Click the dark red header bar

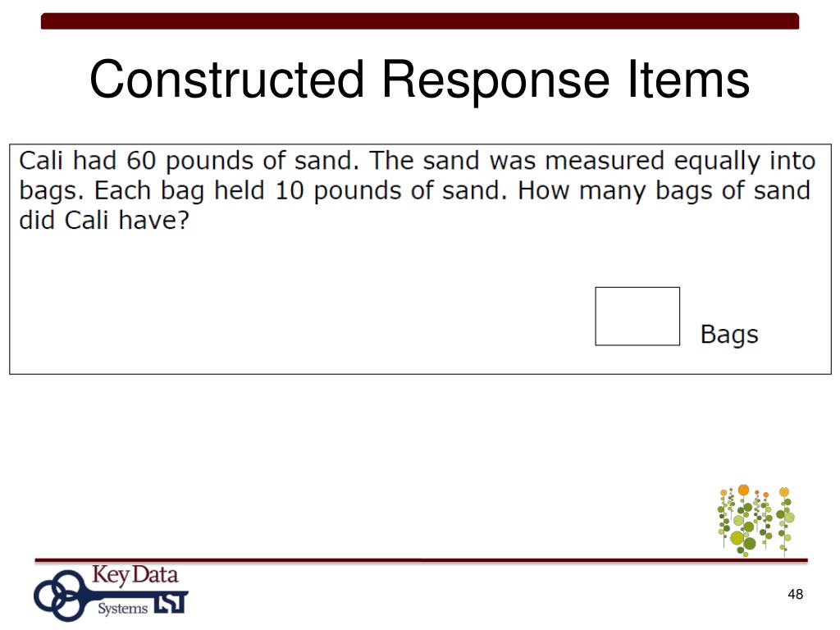coord(420,21)
